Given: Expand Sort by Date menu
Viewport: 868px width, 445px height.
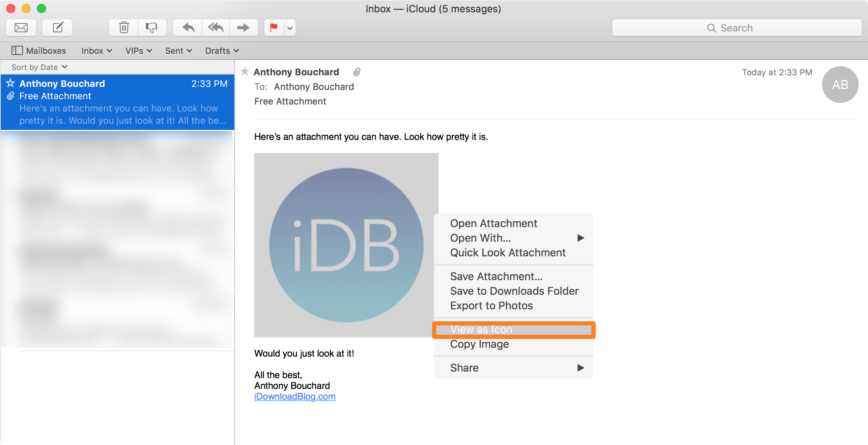Looking at the screenshot, I should [39, 67].
